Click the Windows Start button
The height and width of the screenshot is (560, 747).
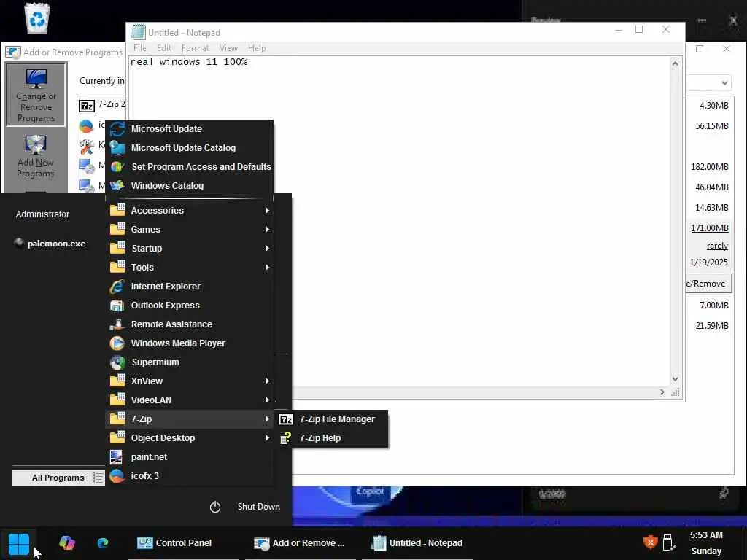point(19,543)
